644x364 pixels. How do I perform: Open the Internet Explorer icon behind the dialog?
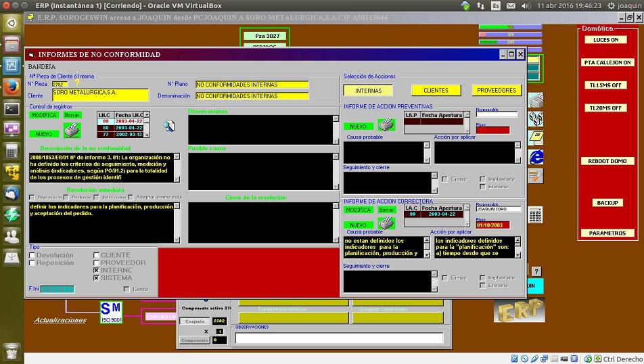tap(536, 157)
